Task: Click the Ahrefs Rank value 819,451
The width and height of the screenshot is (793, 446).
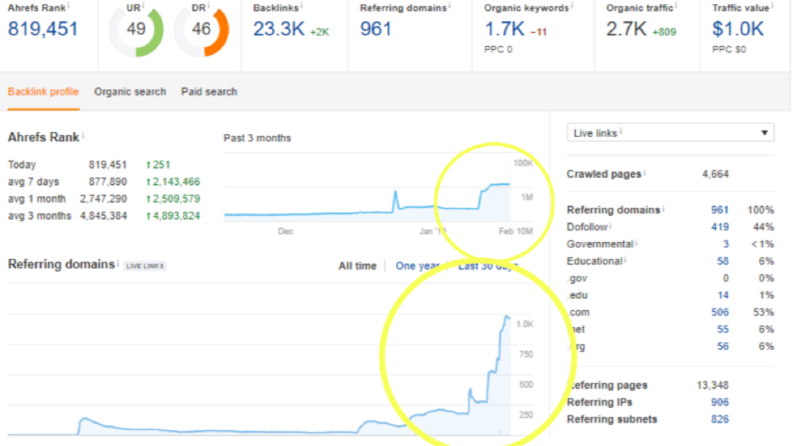Action: coord(43,29)
